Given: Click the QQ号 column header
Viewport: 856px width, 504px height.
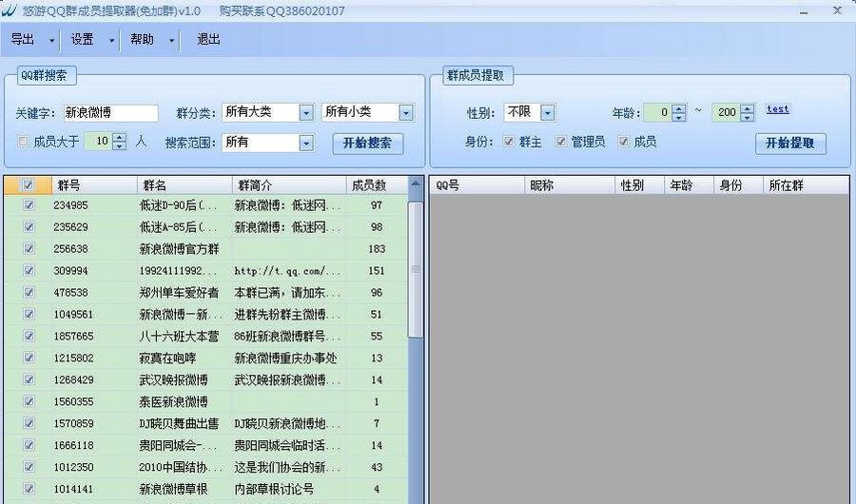Looking at the screenshot, I should (477, 185).
